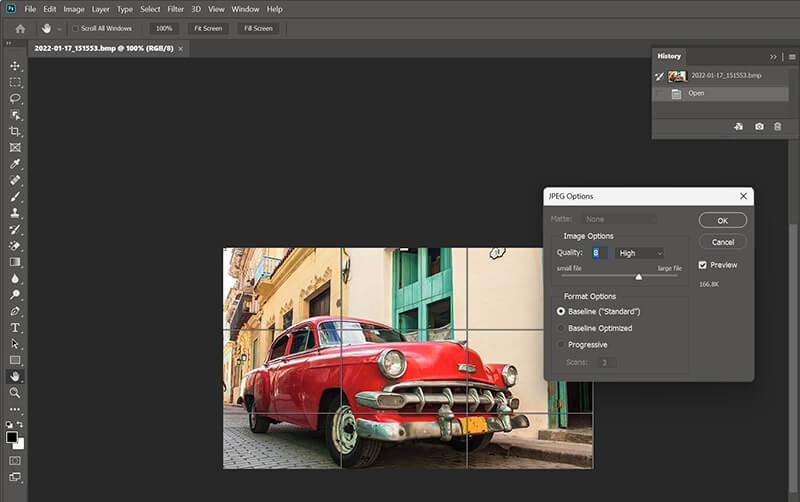Open the High quality preset dropdown
The height and width of the screenshot is (502, 800).
click(640, 253)
